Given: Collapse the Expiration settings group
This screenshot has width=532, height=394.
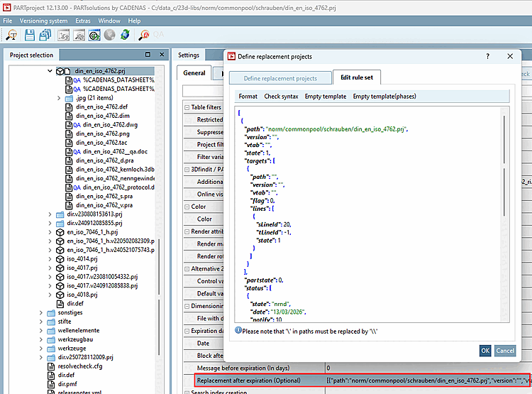Looking at the screenshot, I should point(187,331).
